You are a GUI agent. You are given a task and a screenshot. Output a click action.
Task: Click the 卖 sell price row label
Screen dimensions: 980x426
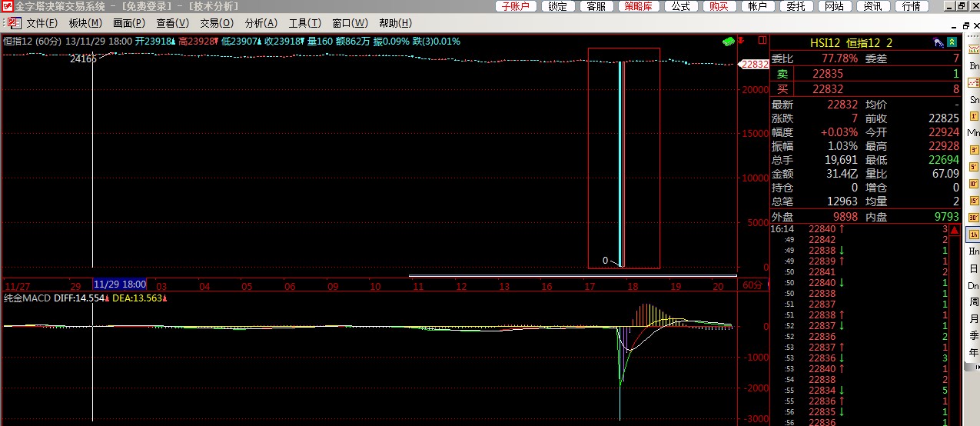(x=782, y=74)
